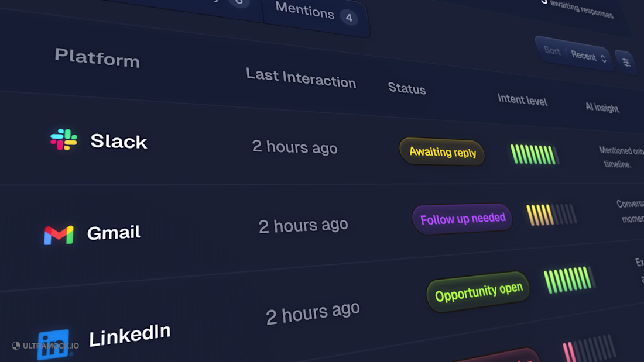Select the Slack platform name
644x362 pixels.
click(119, 141)
